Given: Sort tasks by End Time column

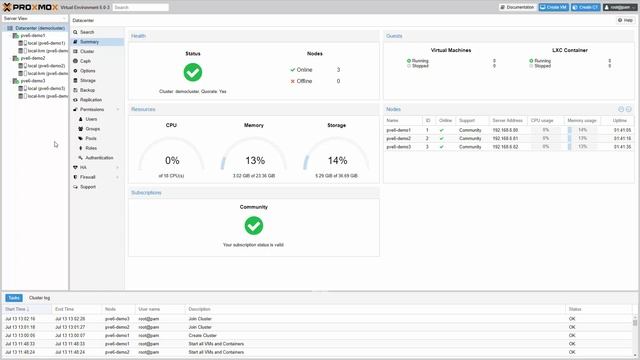Looking at the screenshot, I should 76,309.
